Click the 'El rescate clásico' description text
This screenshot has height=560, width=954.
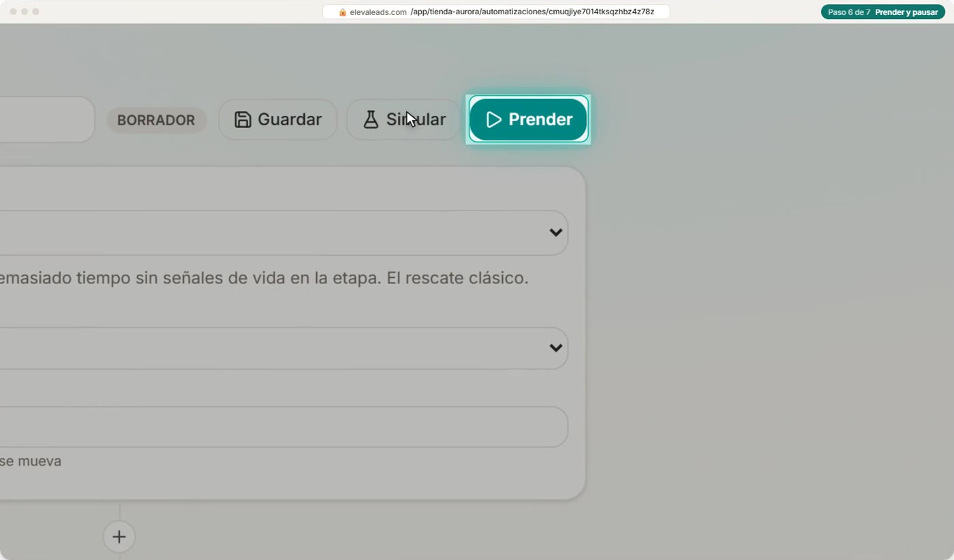click(457, 279)
